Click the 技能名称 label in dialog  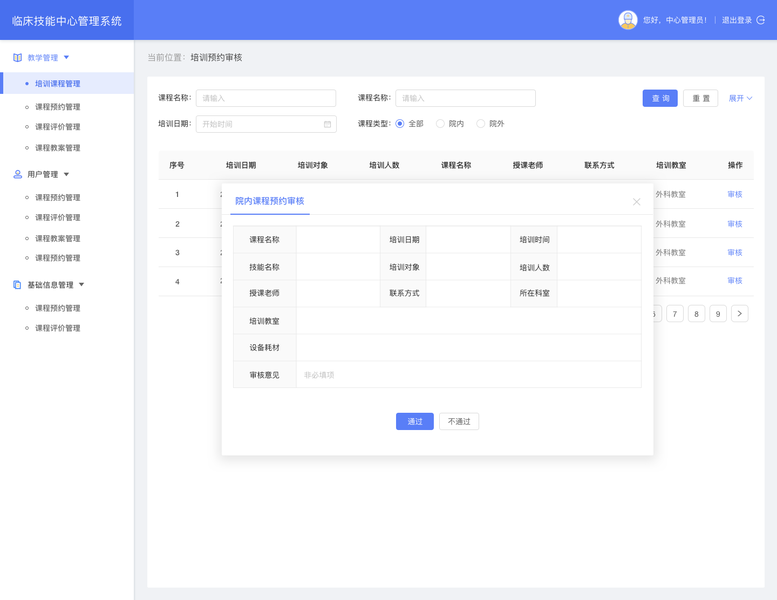265,268
